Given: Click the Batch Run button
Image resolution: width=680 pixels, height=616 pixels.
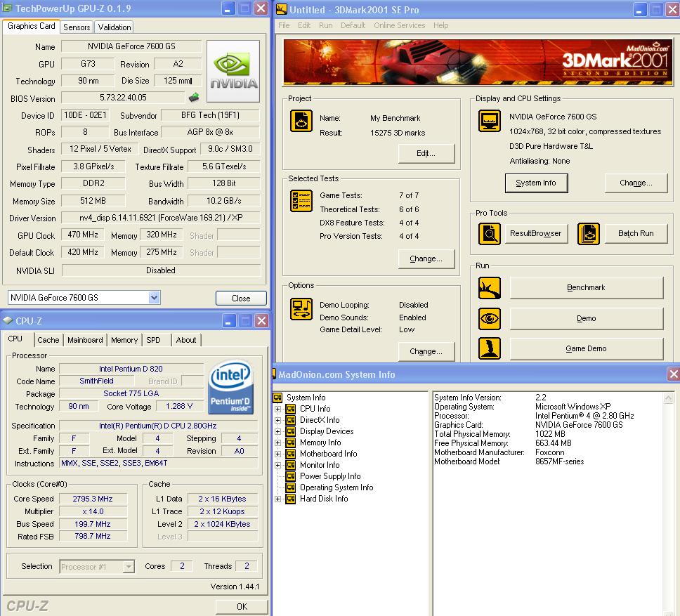Looking at the screenshot, I should click(x=636, y=234).
